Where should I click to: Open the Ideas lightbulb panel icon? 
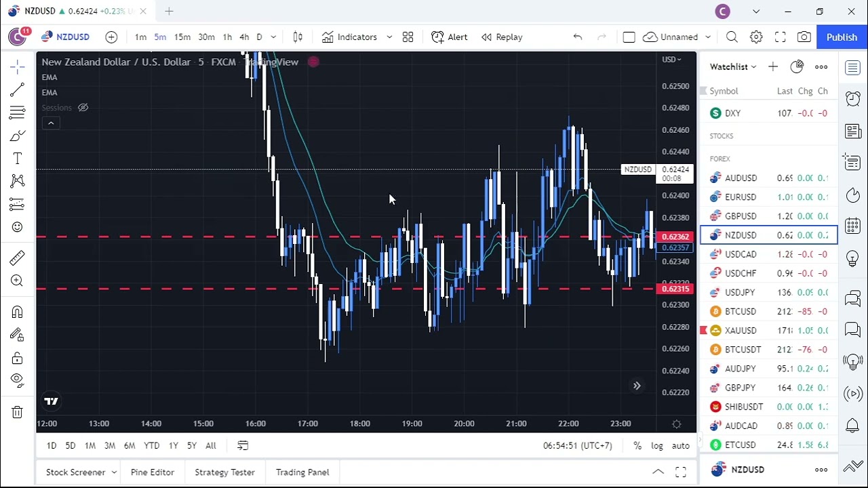853,259
